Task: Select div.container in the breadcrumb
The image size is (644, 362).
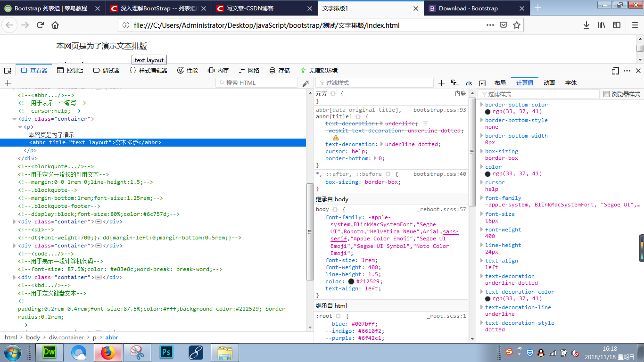Action: [x=66, y=337]
